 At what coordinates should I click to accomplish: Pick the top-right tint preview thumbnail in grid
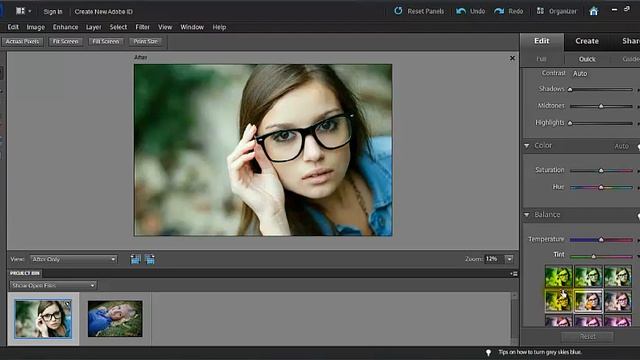618,276
